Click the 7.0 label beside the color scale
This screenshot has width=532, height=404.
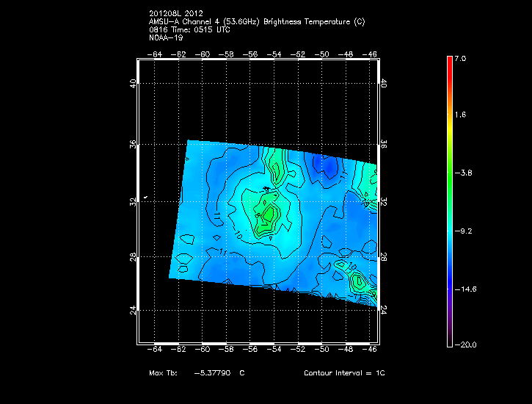point(460,58)
